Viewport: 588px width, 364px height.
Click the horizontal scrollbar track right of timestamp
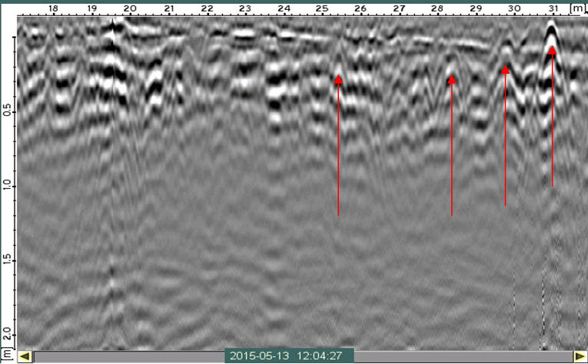coord(461,356)
